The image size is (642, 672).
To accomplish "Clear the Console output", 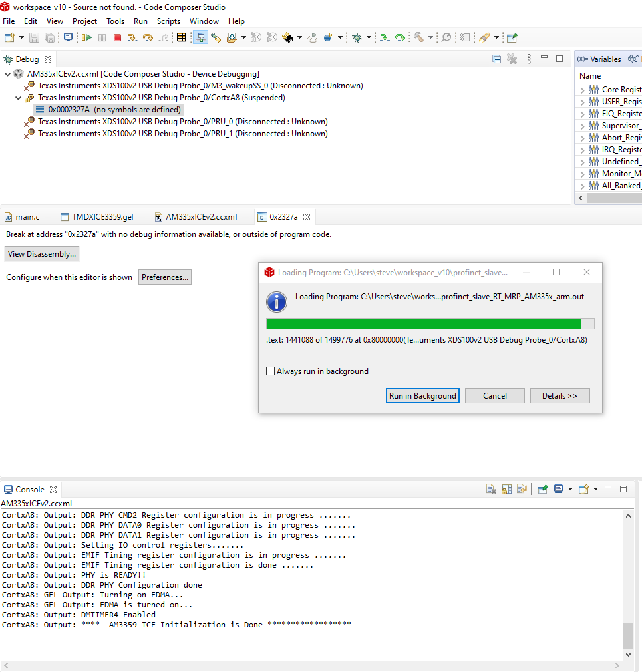I will tap(491, 488).
